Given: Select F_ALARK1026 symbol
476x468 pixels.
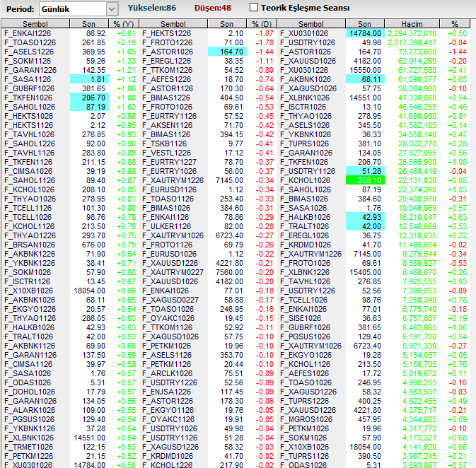Looking at the screenshot, I should [30, 410].
